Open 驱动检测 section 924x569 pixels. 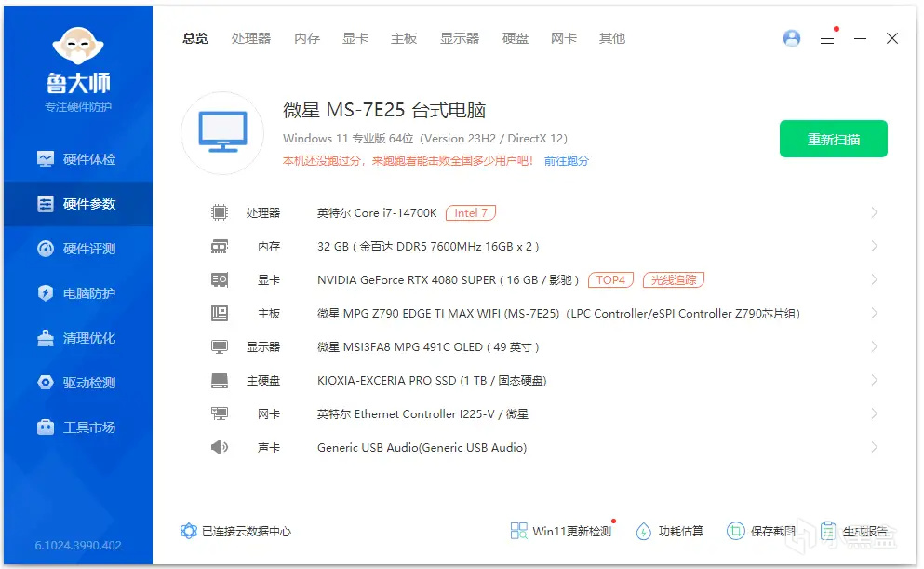(x=78, y=383)
